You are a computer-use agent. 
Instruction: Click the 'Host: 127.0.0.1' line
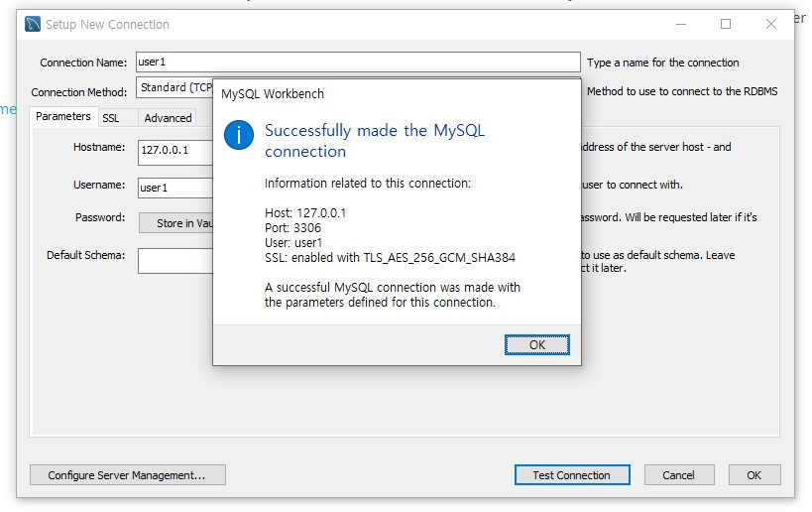[x=305, y=213]
